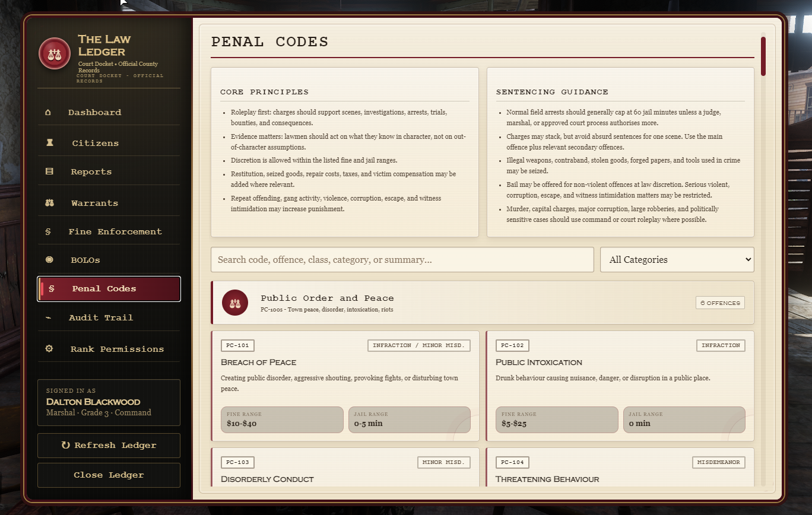Viewport: 812px width, 515px height.
Task: Click the Fine Enforcement section icon
Action: [48, 231]
